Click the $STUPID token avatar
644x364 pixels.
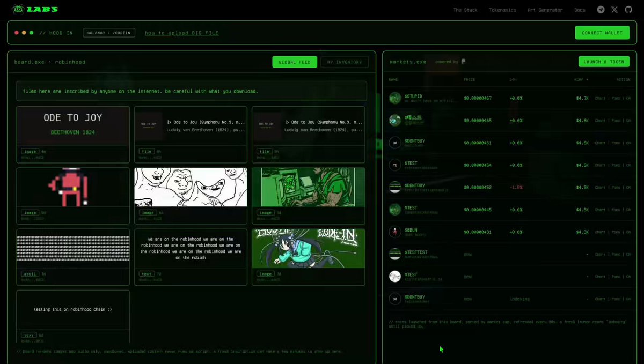pyautogui.click(x=395, y=98)
